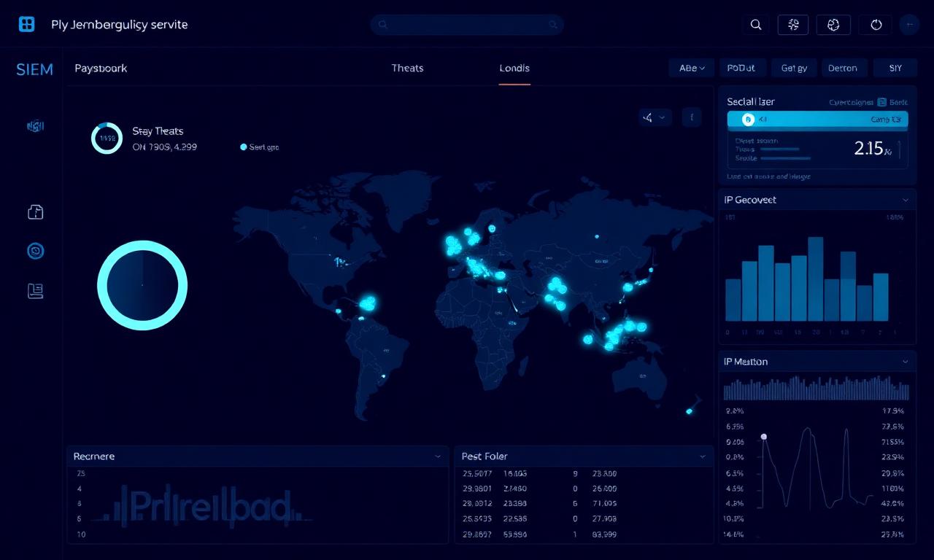
Task: Click the small square icon beside Cyerclgnes
Action: click(882, 103)
